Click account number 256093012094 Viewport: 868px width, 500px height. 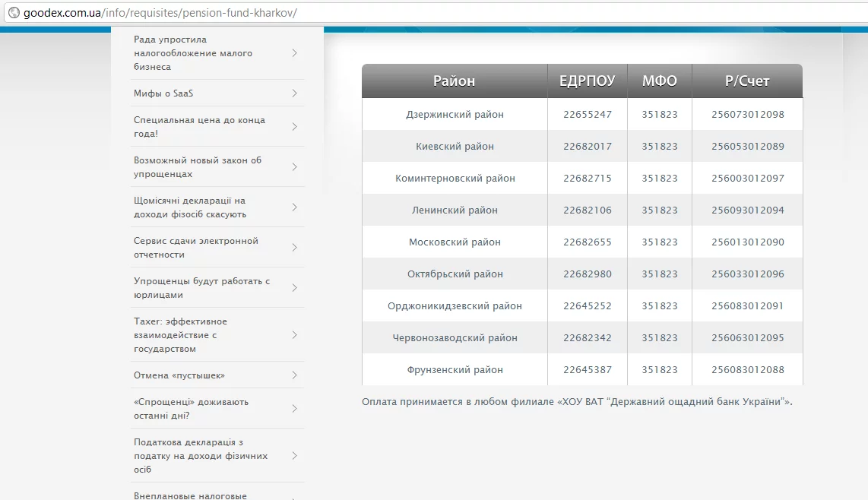748,210
